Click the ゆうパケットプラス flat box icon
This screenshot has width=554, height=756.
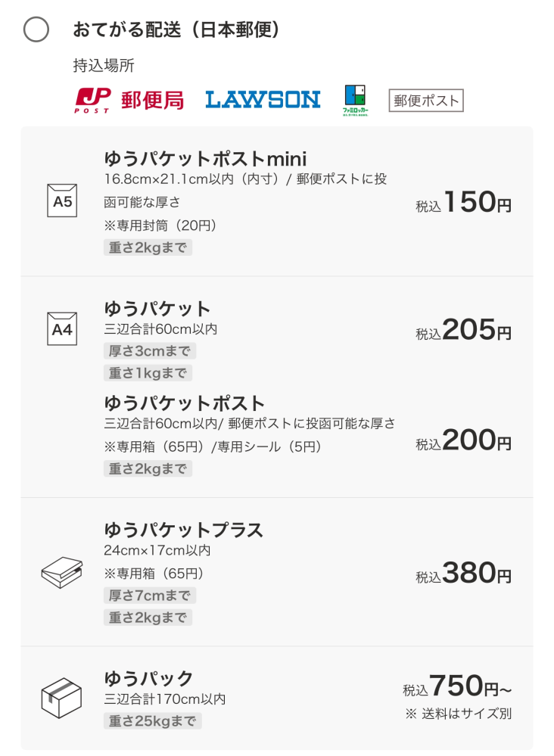62,572
